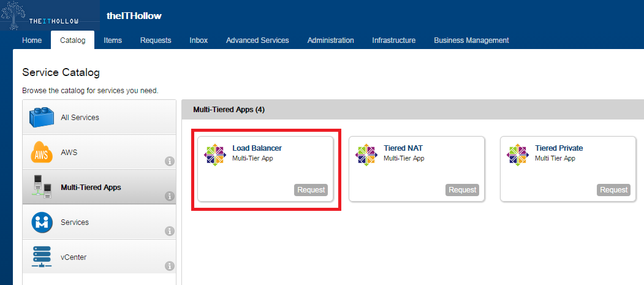The image size is (644, 285).
Task: Request the Load Balancer catalog item
Action: click(x=311, y=190)
